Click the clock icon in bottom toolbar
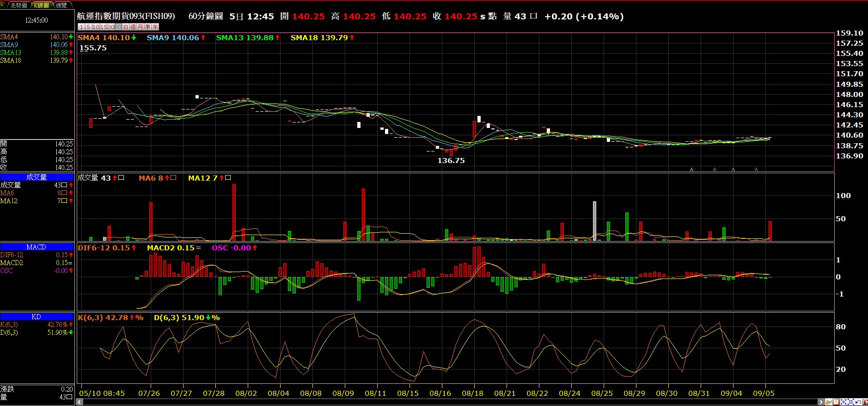 tap(836, 402)
